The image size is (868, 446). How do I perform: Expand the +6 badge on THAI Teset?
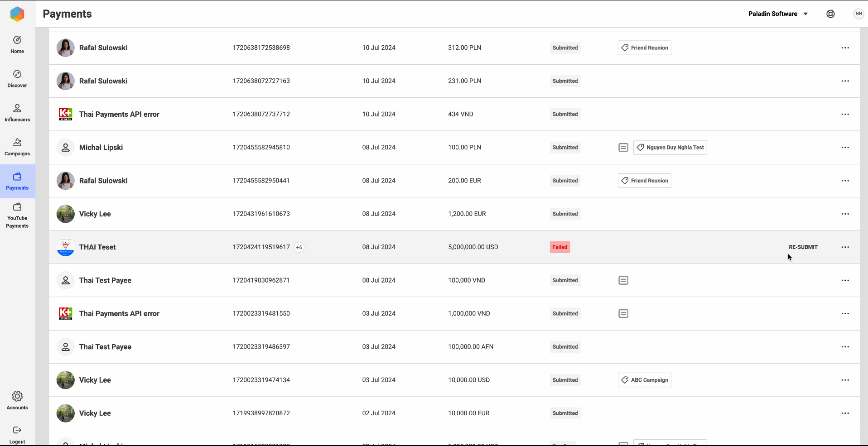(x=299, y=247)
